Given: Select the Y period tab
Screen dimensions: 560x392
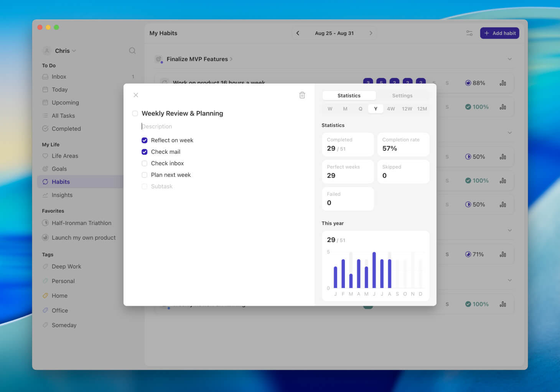Looking at the screenshot, I should (376, 109).
